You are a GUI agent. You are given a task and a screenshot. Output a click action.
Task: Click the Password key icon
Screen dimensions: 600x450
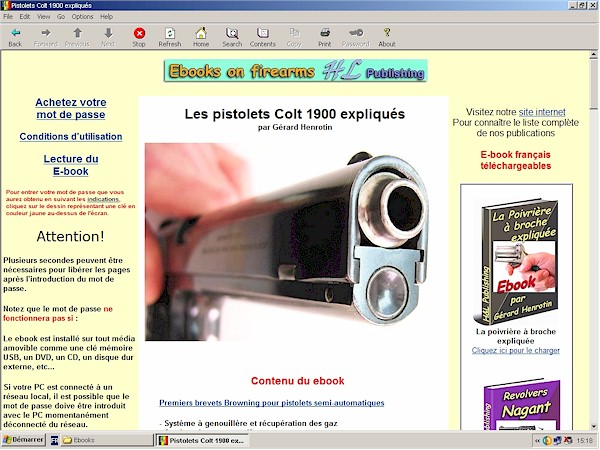pos(356,33)
